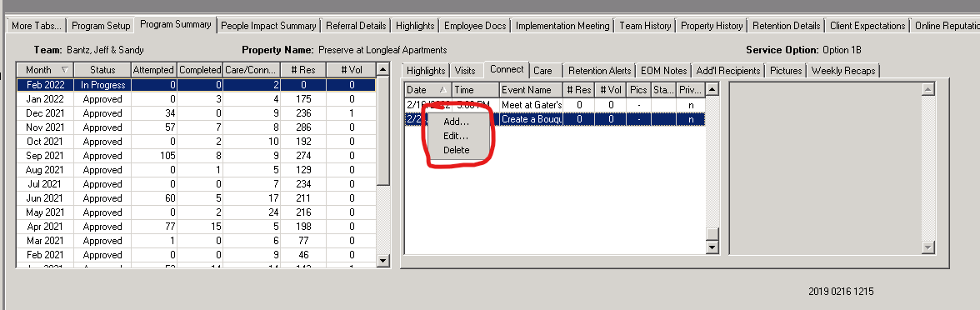Sort events by the Pics column header
The height and width of the screenshot is (310, 980).
[x=638, y=90]
